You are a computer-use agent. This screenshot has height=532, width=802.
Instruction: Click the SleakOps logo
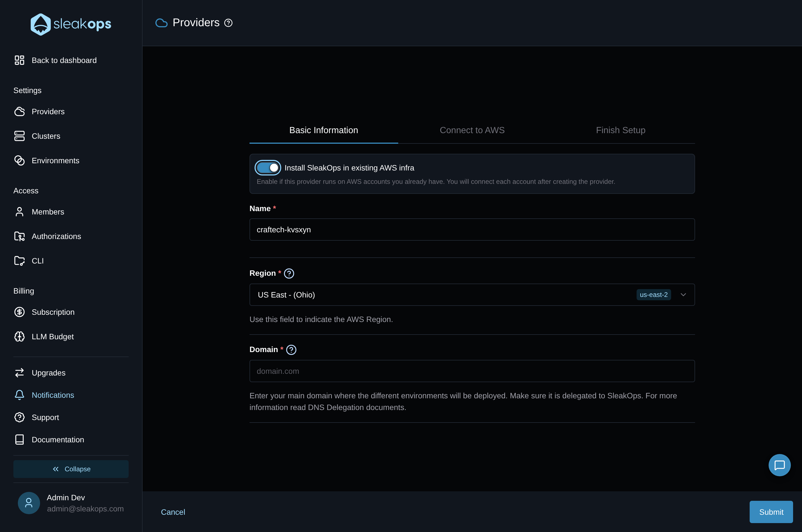[x=71, y=24]
